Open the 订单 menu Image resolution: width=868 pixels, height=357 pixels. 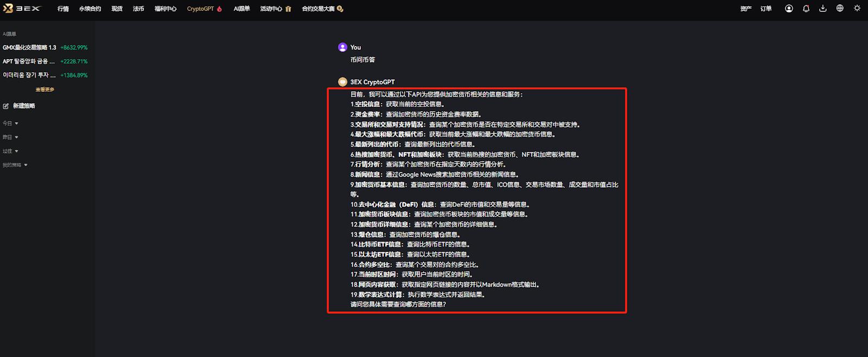[766, 9]
